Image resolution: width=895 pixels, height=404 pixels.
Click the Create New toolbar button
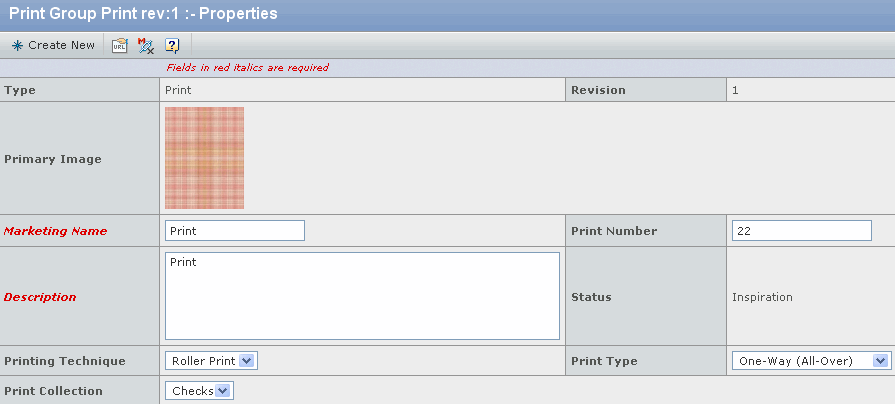pyautogui.click(x=53, y=45)
